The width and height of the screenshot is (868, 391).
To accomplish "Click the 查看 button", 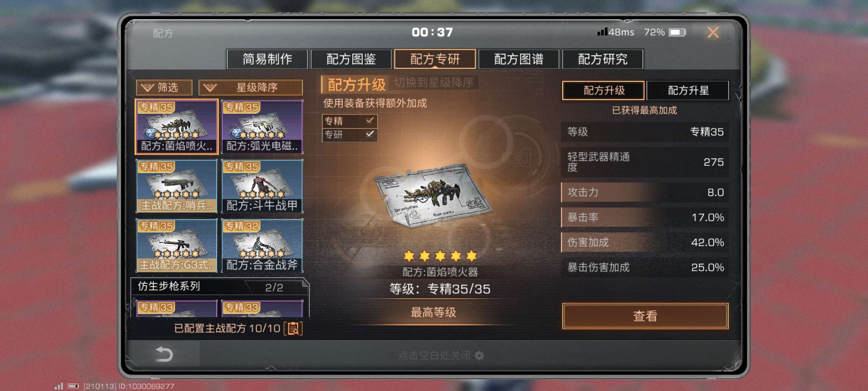I will pyautogui.click(x=645, y=316).
